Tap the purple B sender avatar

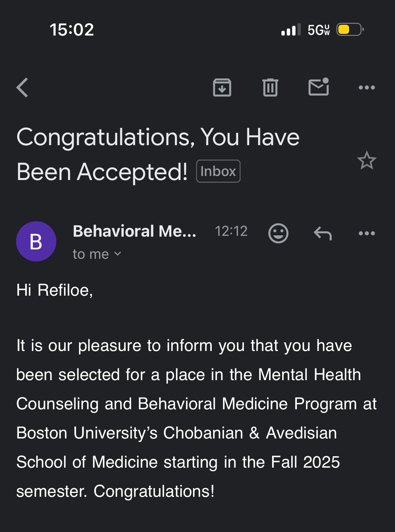(36, 241)
